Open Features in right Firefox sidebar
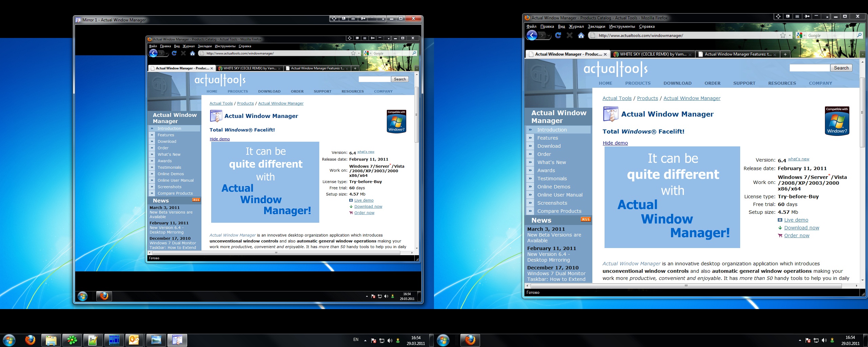The height and width of the screenshot is (347, 868). (547, 138)
